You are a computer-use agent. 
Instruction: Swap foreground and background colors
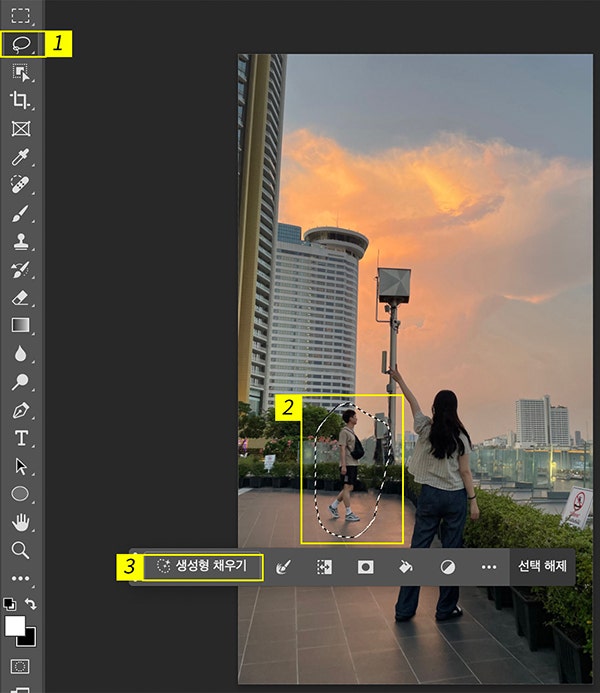click(30, 604)
